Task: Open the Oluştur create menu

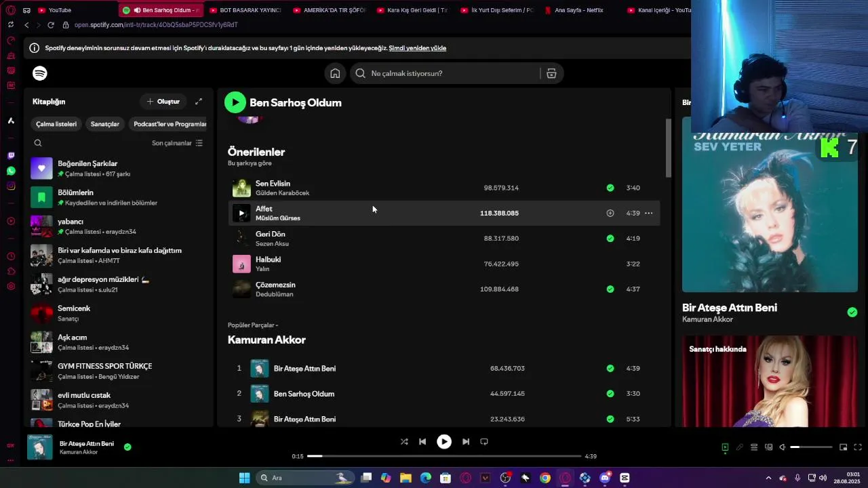Action: click(163, 102)
